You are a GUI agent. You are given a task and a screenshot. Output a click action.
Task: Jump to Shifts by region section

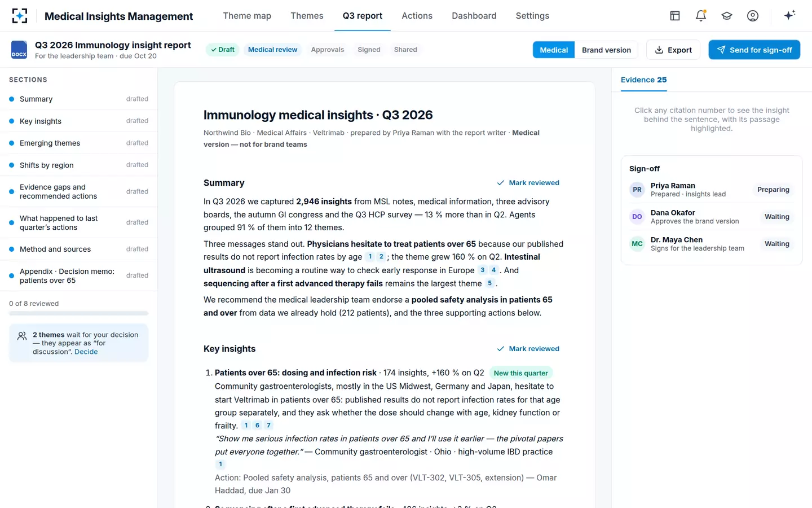(79, 165)
